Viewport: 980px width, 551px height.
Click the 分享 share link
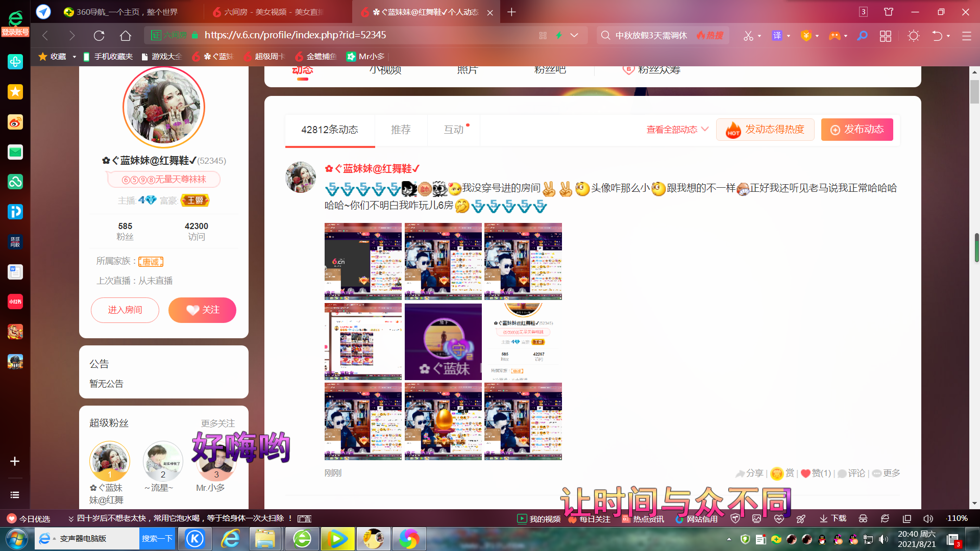749,473
